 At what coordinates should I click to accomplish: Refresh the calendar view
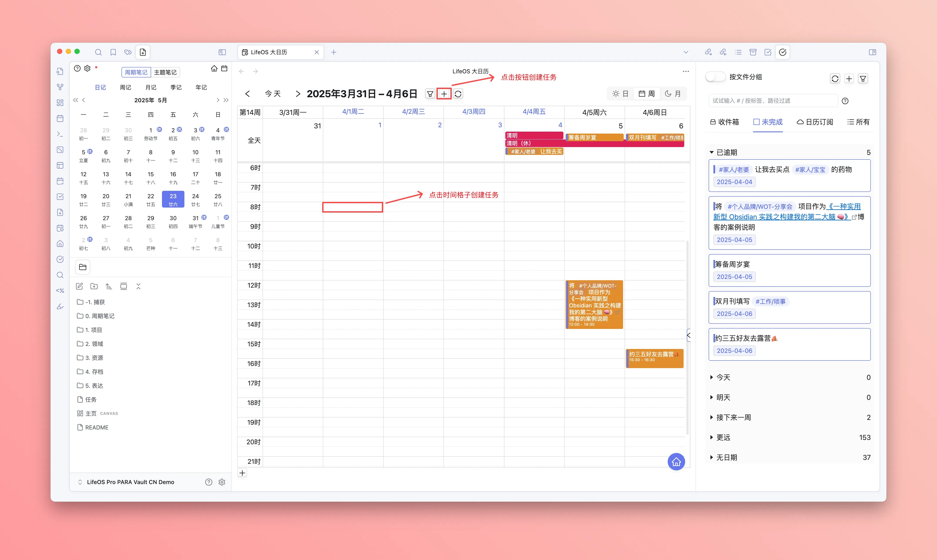[458, 94]
